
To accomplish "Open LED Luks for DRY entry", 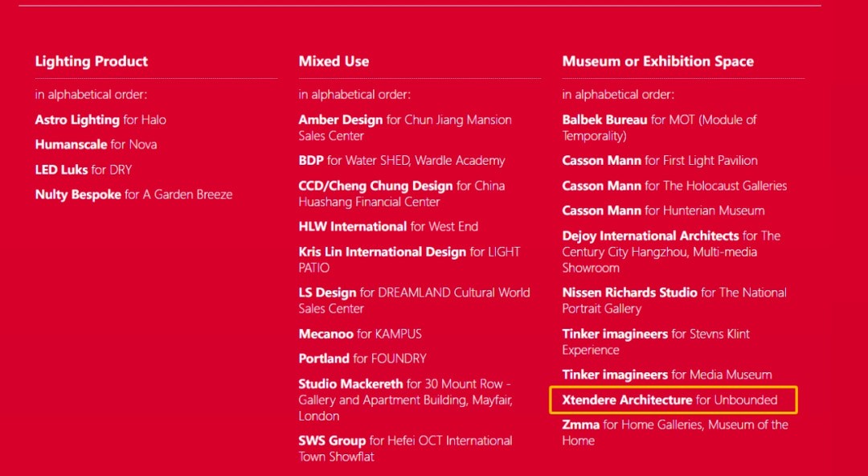I will (83, 170).
